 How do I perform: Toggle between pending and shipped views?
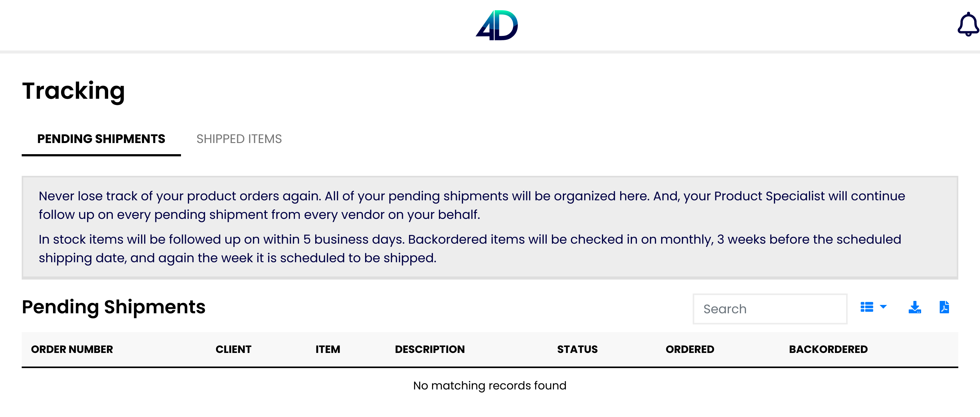pos(239,139)
